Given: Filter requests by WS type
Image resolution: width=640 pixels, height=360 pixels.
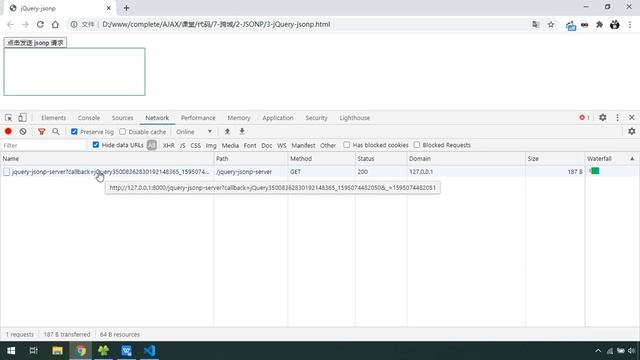Looking at the screenshot, I should point(282,145).
